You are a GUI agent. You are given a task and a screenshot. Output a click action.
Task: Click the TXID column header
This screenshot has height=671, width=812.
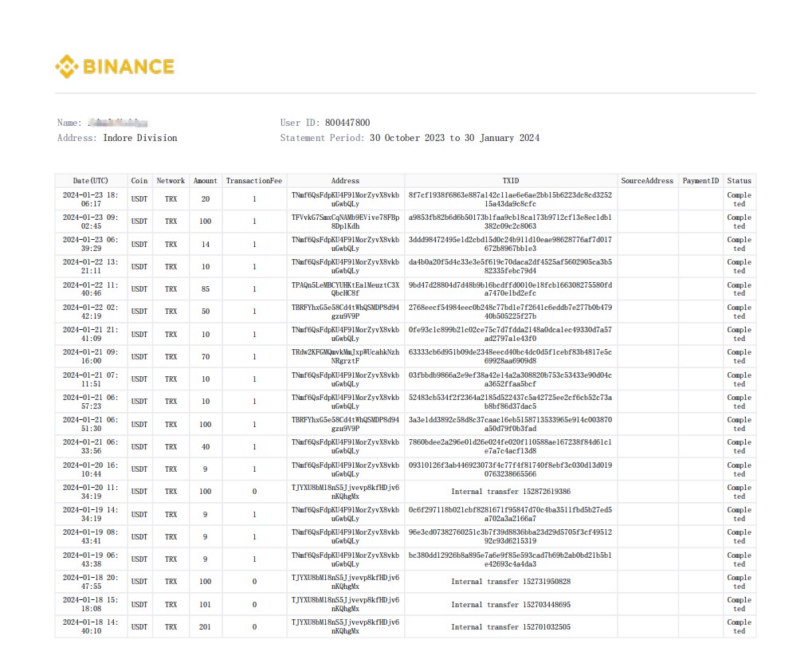click(511, 181)
